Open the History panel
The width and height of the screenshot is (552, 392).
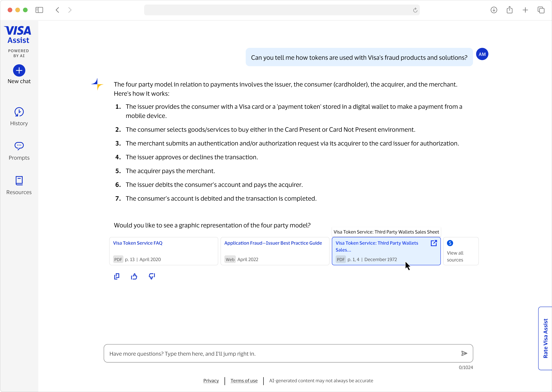coord(19,112)
